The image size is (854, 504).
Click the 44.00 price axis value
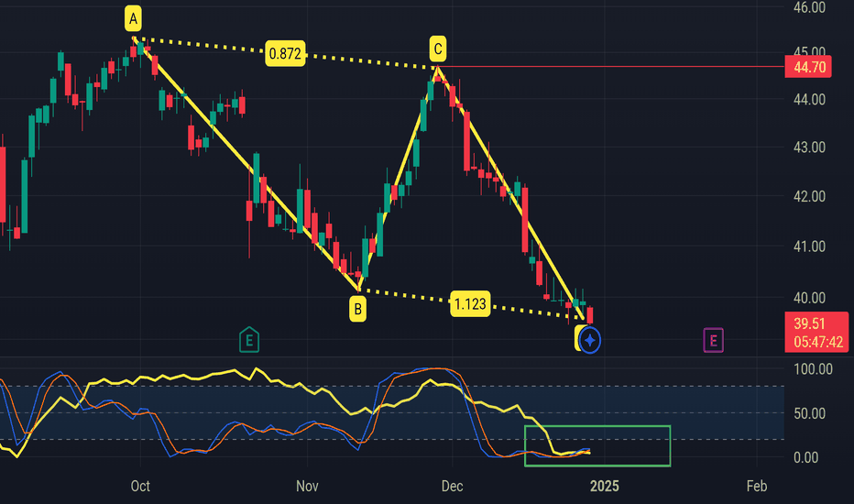pos(809,100)
